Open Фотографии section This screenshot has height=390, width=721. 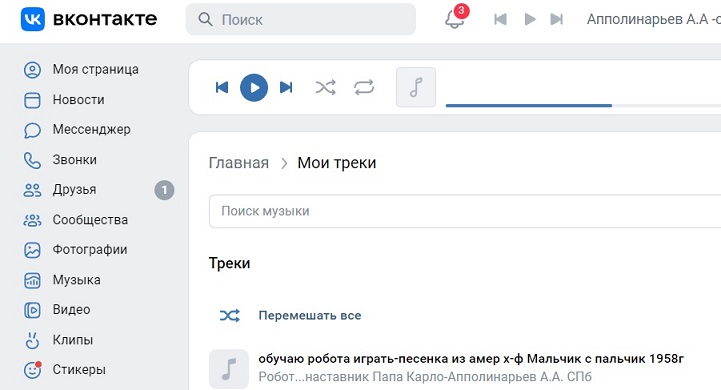pyautogui.click(x=90, y=250)
